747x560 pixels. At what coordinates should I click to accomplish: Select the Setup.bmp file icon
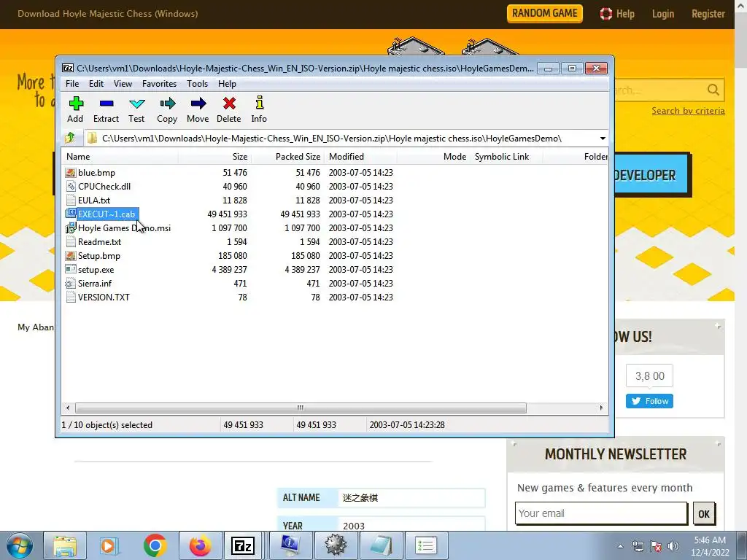pos(71,255)
